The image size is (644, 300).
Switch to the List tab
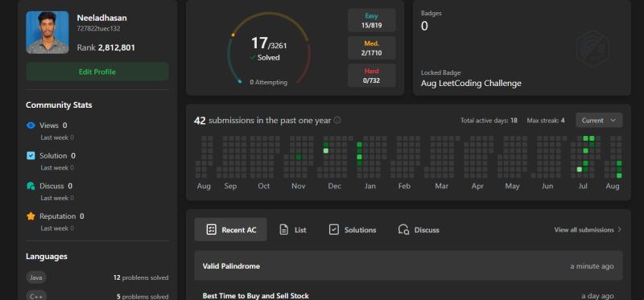(292, 230)
